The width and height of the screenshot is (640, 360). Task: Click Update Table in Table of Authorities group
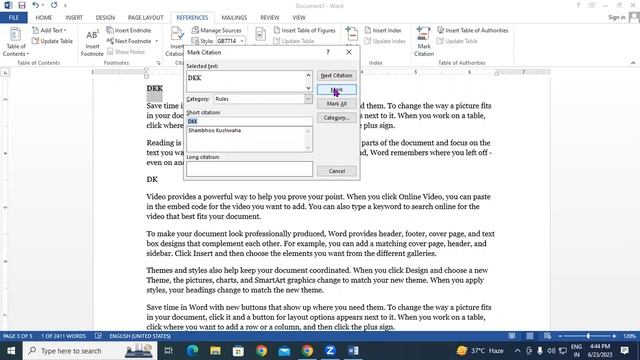(457, 41)
